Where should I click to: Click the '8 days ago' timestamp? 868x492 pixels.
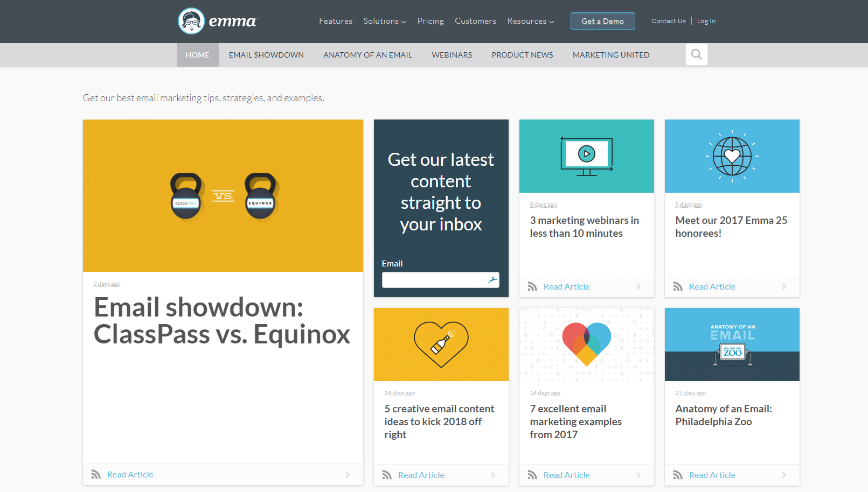click(x=543, y=205)
